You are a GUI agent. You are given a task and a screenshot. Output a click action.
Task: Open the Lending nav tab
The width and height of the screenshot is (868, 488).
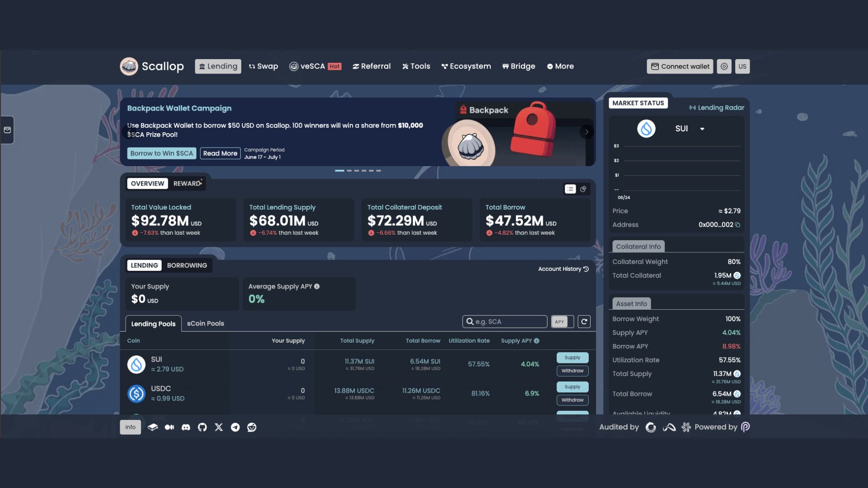(x=218, y=66)
